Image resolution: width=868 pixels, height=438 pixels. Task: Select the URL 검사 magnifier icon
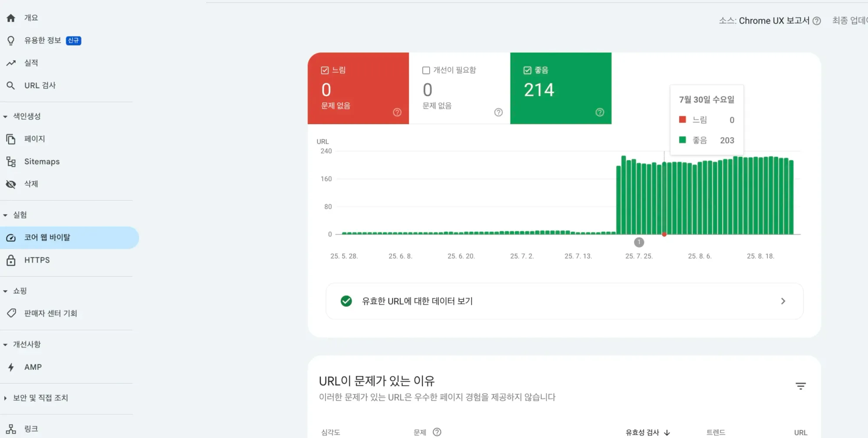point(10,85)
